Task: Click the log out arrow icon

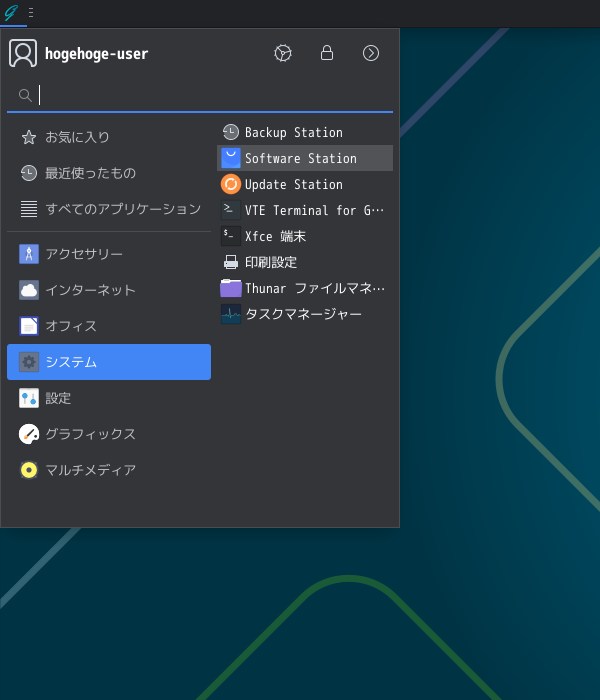Action: click(371, 53)
